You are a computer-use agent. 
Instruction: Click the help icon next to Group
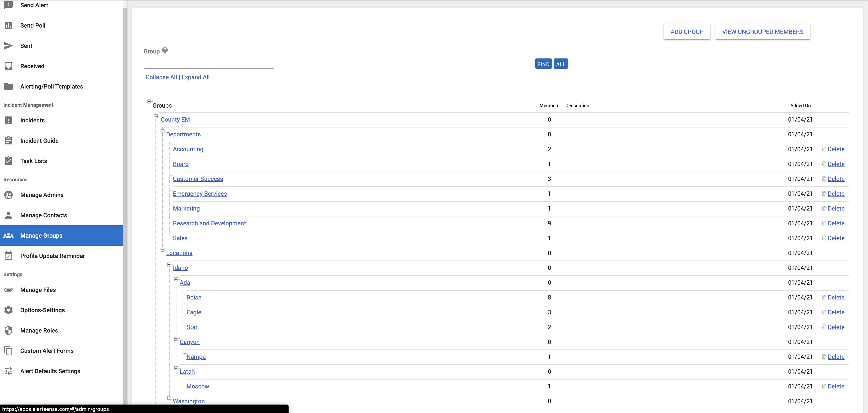pyautogui.click(x=165, y=50)
